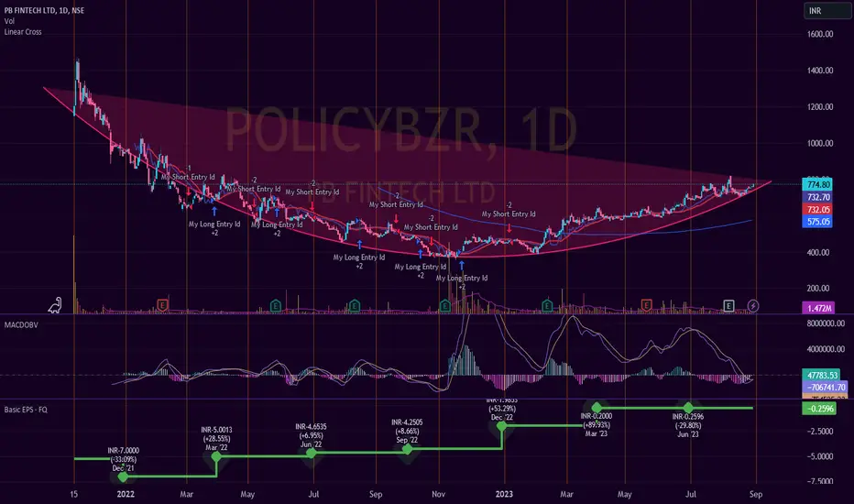
Task: Select the PB FINTECH LTD, 1D, NSE title
Action: tap(44, 10)
